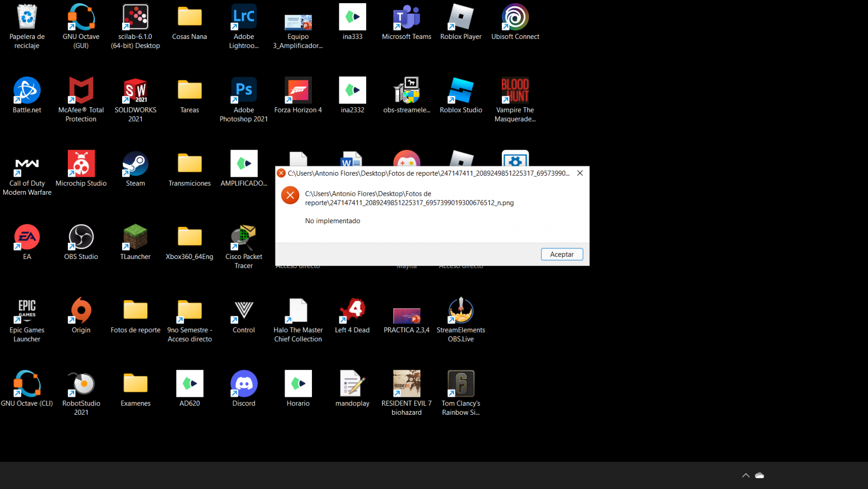Open RobotStudio 2021

click(x=81, y=393)
